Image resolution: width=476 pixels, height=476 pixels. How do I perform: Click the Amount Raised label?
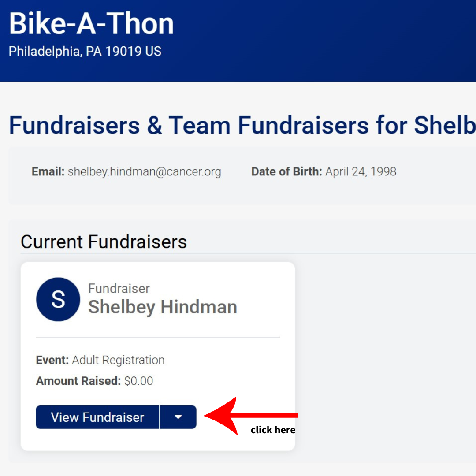78,381
